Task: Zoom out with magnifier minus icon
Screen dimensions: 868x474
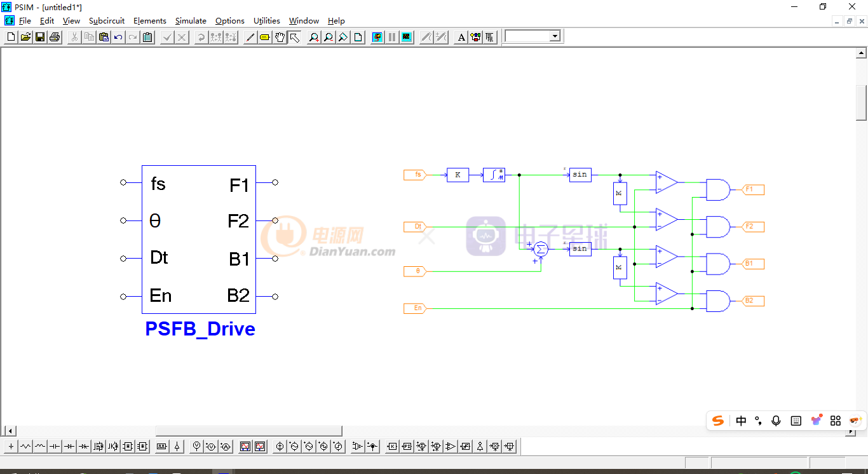Action: pyautogui.click(x=329, y=37)
